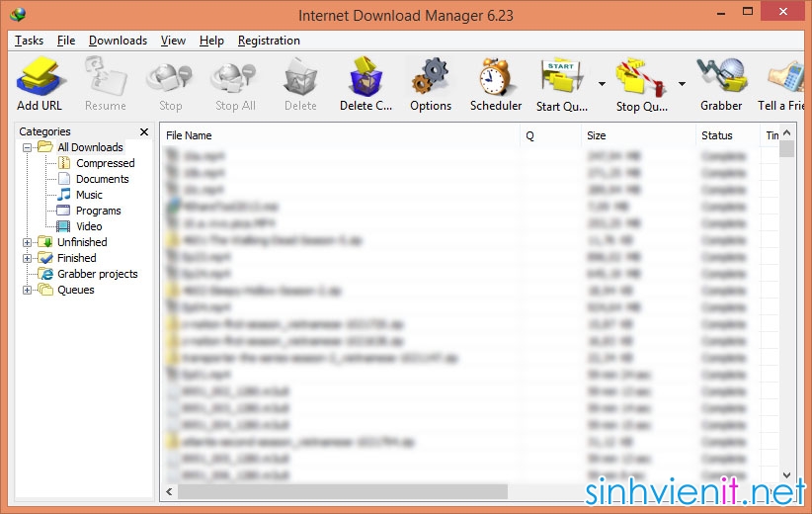Click the Start Queue icon
This screenshot has width=812, height=514.
[562, 77]
